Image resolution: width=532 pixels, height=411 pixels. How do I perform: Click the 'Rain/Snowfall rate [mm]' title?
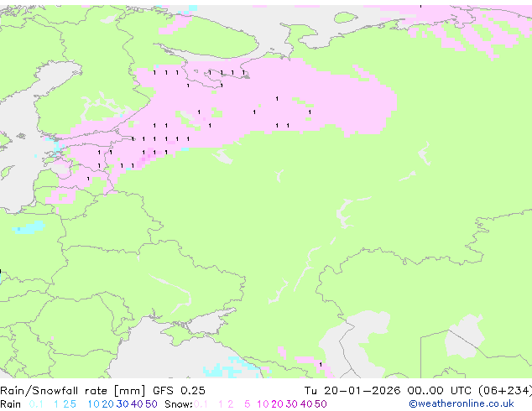coord(73,391)
